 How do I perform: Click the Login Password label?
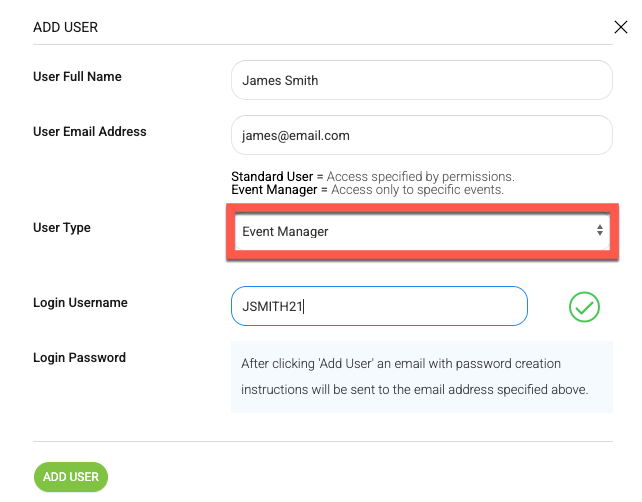[x=79, y=357]
